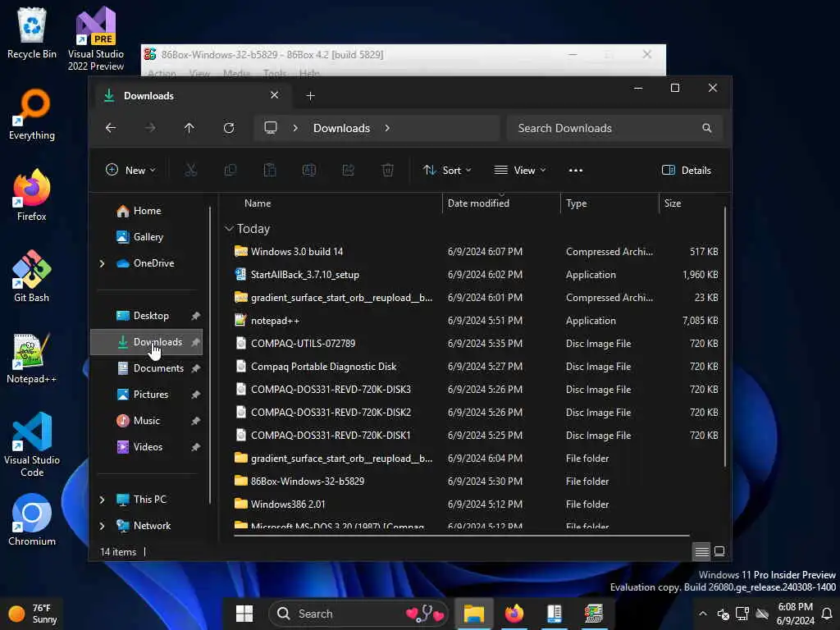Unpin Documents from quick access
Viewport: 840px width, 630px height.
point(195,368)
